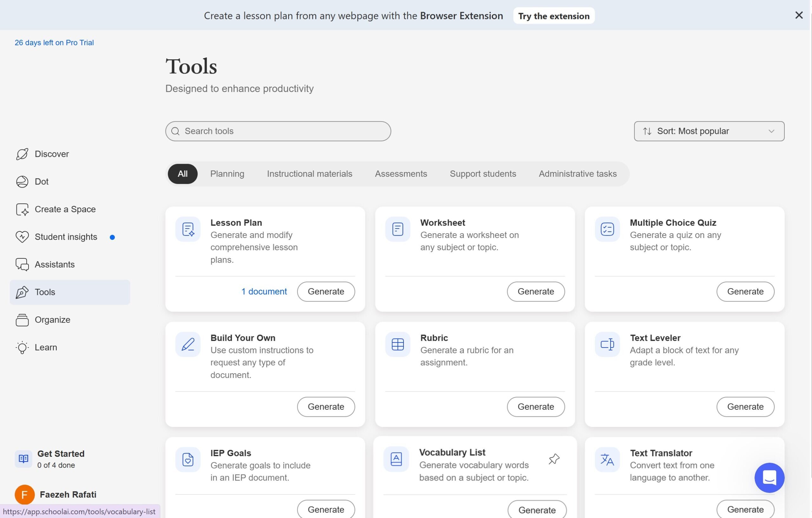812x518 pixels.
Task: Dismiss the Browser Extension banner
Action: click(x=798, y=15)
